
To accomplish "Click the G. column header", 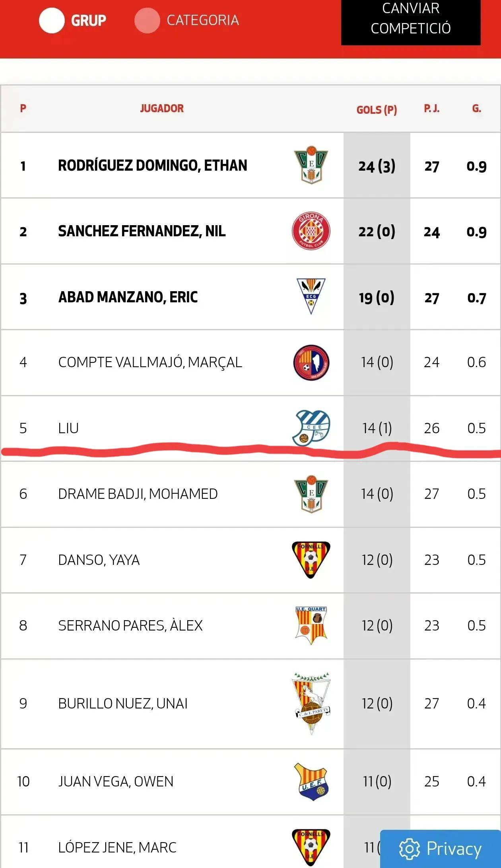I will (x=476, y=109).
